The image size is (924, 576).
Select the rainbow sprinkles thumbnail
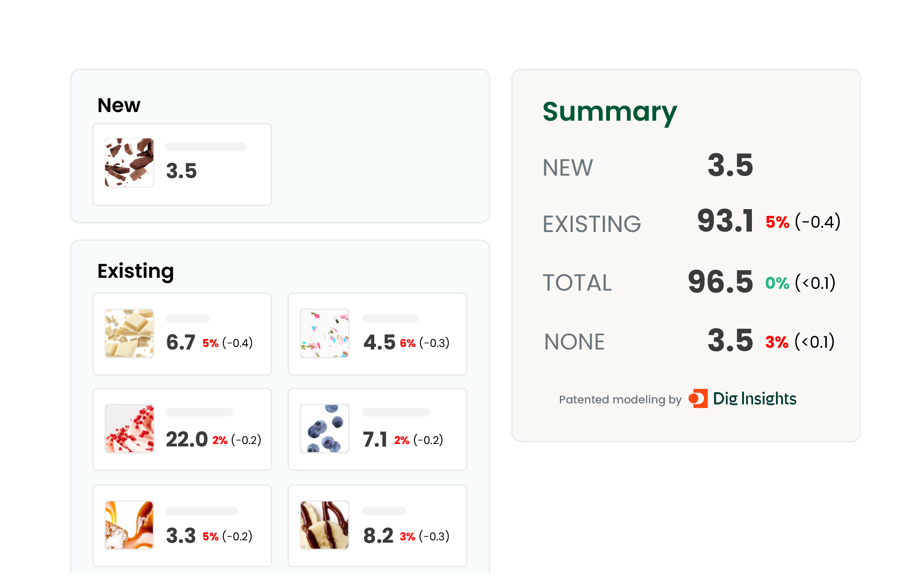(325, 333)
